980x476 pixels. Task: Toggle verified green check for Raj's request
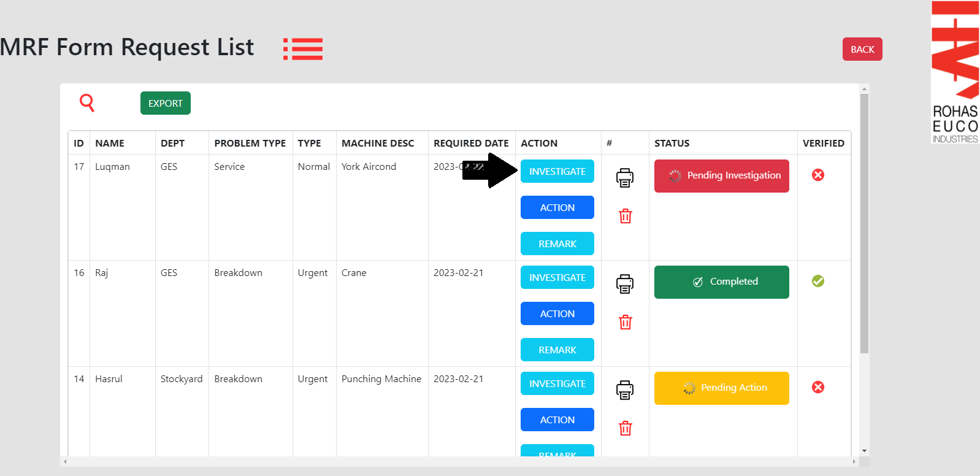(x=817, y=281)
